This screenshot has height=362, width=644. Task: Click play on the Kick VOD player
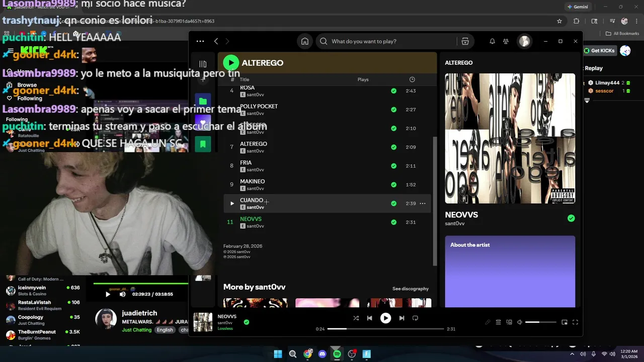click(107, 294)
